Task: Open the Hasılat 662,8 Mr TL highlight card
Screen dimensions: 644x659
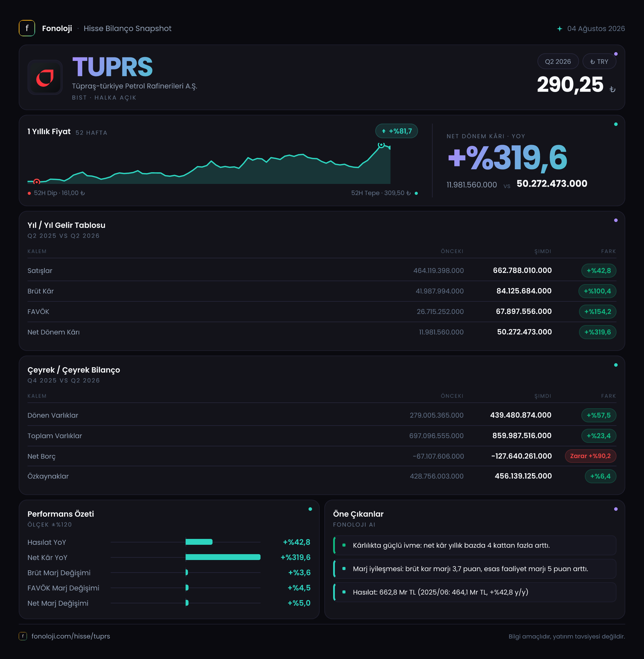Action: (475, 592)
